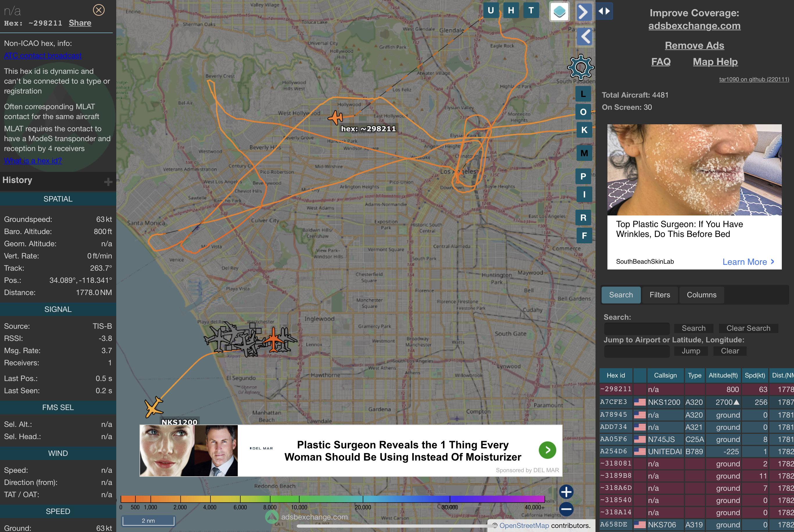Sort table by Altitude(ft) column
This screenshot has height=532, width=794.
click(723, 375)
